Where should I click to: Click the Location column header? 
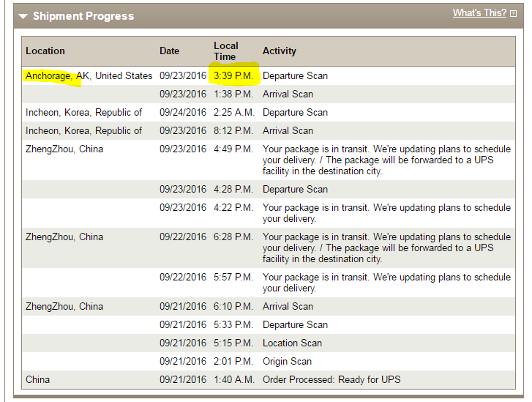(x=45, y=51)
